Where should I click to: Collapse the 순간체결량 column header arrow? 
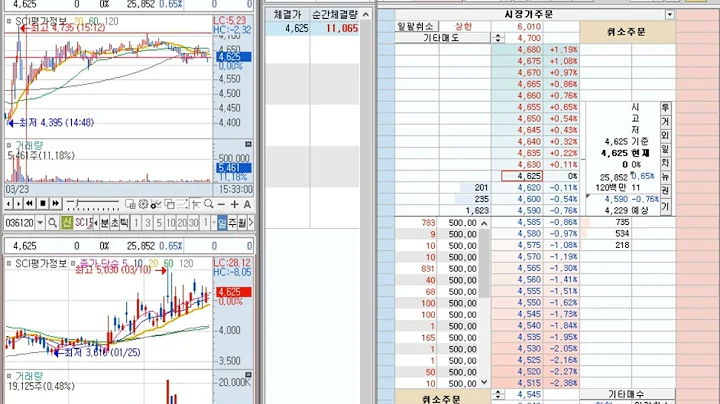(366, 15)
